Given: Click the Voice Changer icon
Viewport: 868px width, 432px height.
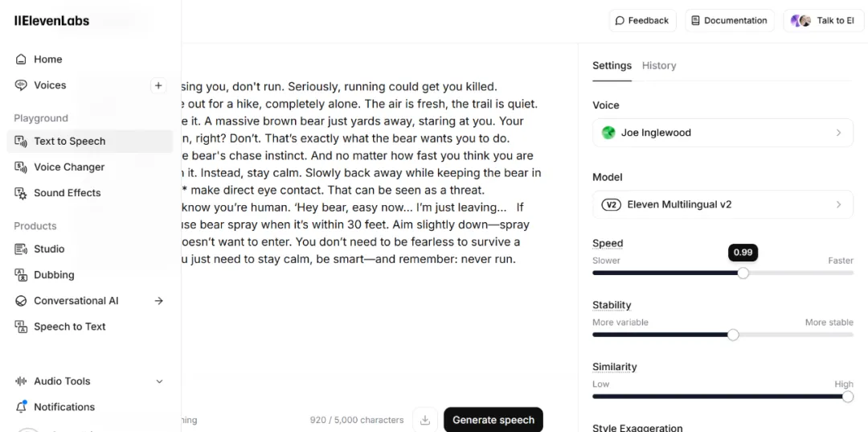Looking at the screenshot, I should [x=21, y=167].
